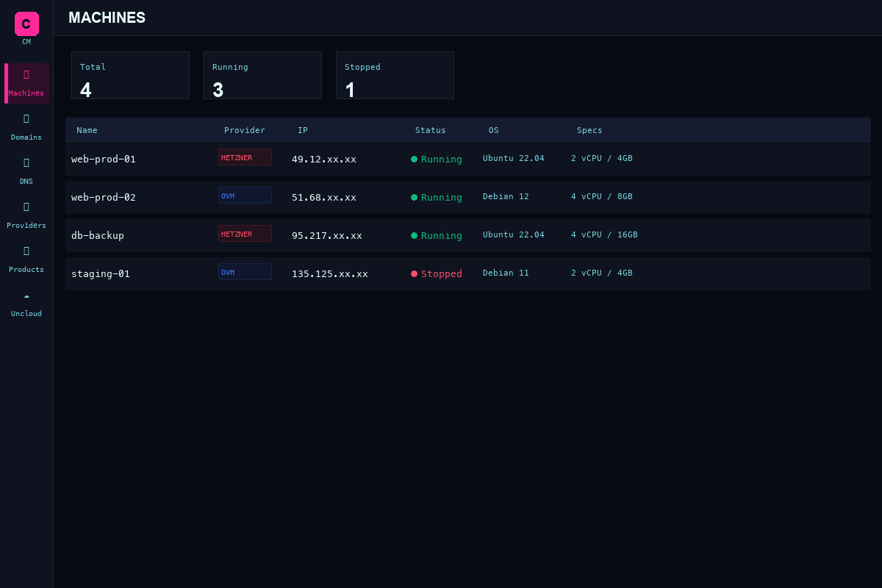Click the Status column header
Viewport: 882px width, 588px height.
pyautogui.click(x=430, y=130)
